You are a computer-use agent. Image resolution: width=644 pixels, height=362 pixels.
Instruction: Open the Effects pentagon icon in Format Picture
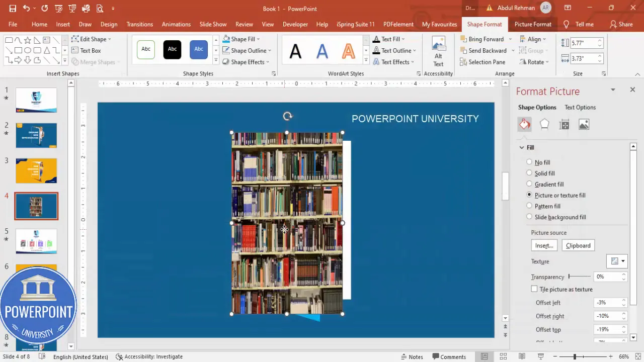coord(544,124)
